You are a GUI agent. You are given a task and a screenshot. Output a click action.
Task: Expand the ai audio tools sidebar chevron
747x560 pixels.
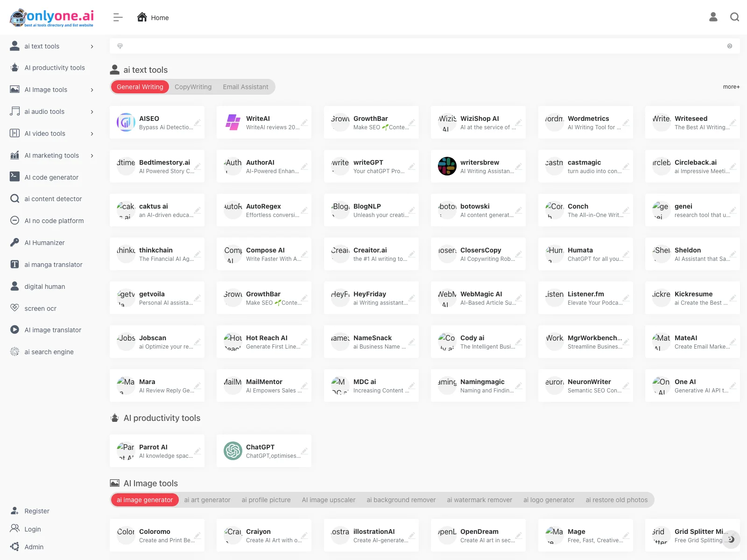coord(92,112)
